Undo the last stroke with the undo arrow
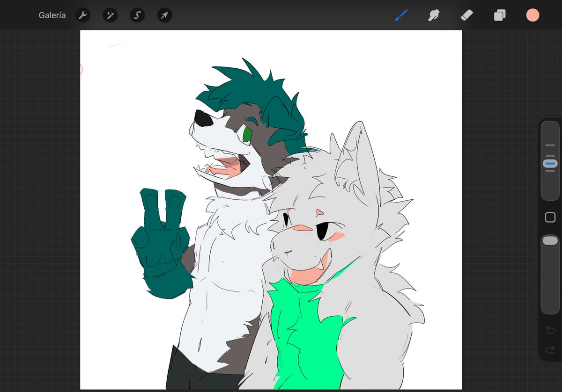This screenshot has width=562, height=392. [x=550, y=331]
